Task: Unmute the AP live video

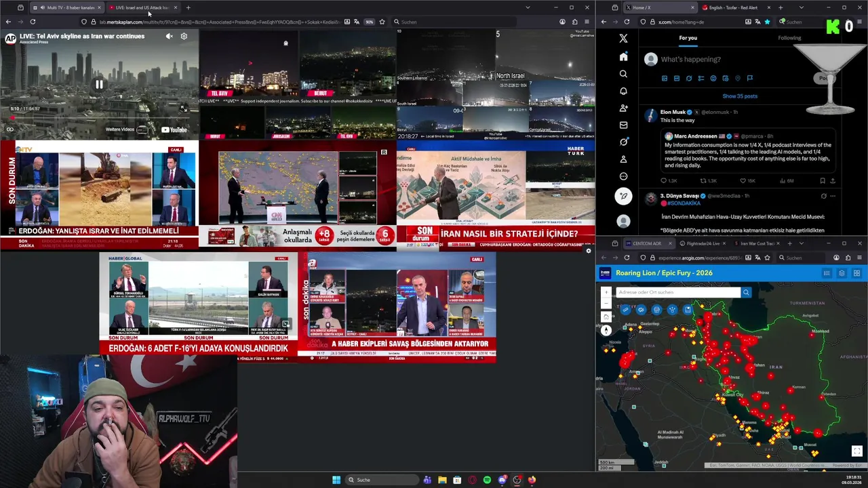Action: tap(169, 37)
